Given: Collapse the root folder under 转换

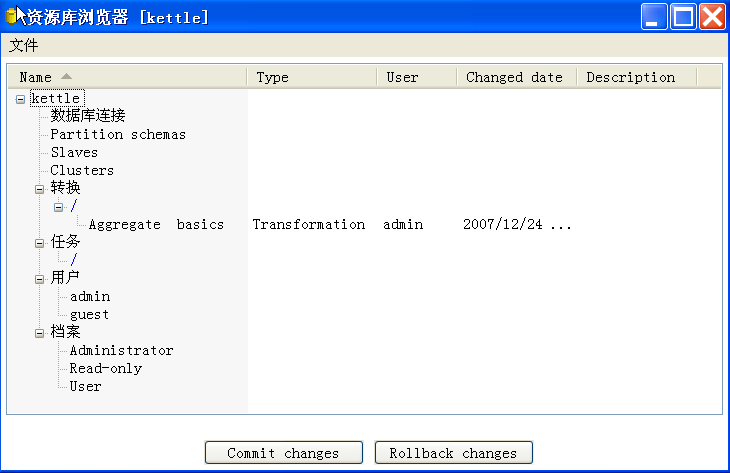Looking at the screenshot, I should click(59, 207).
